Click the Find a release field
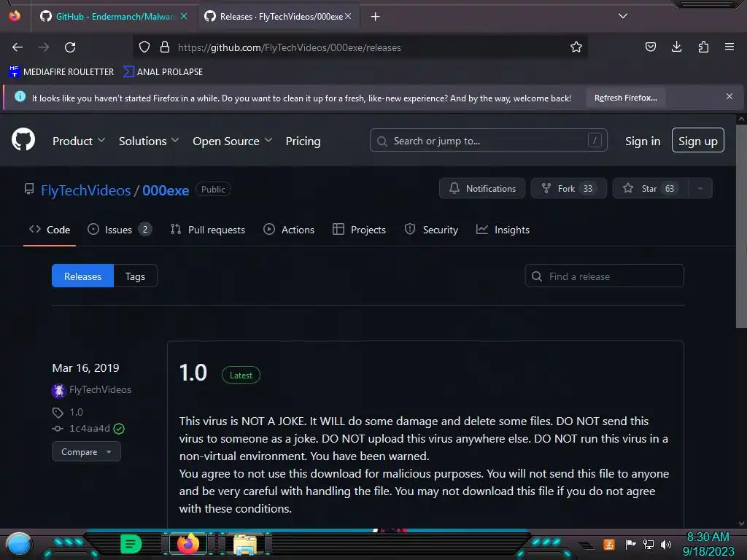This screenshot has width=747, height=560. [x=604, y=276]
